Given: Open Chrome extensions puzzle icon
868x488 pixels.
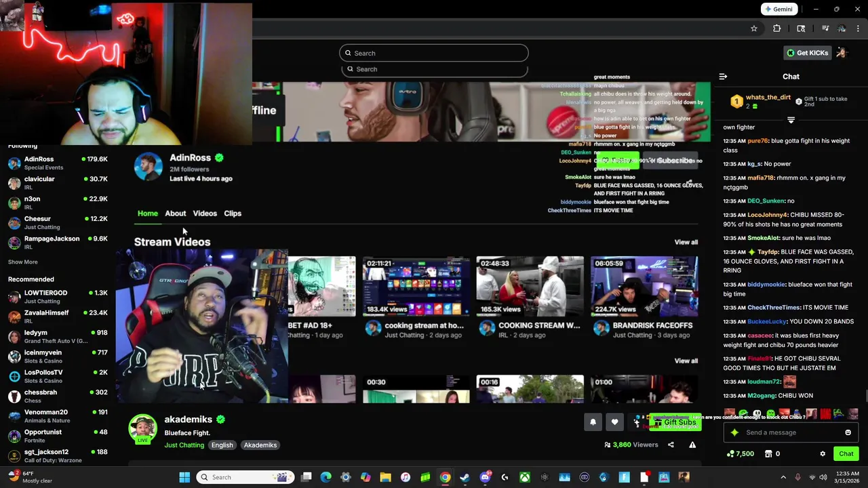Looking at the screenshot, I should pos(777,28).
